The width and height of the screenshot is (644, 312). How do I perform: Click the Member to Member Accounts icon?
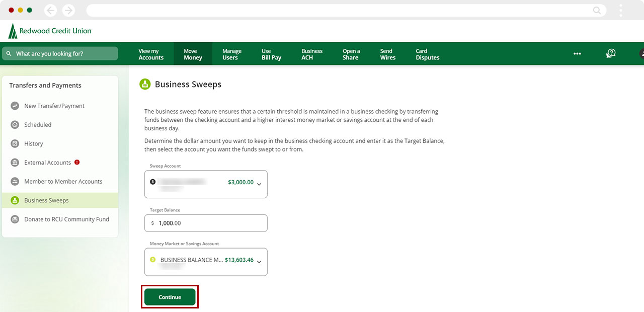(15, 181)
